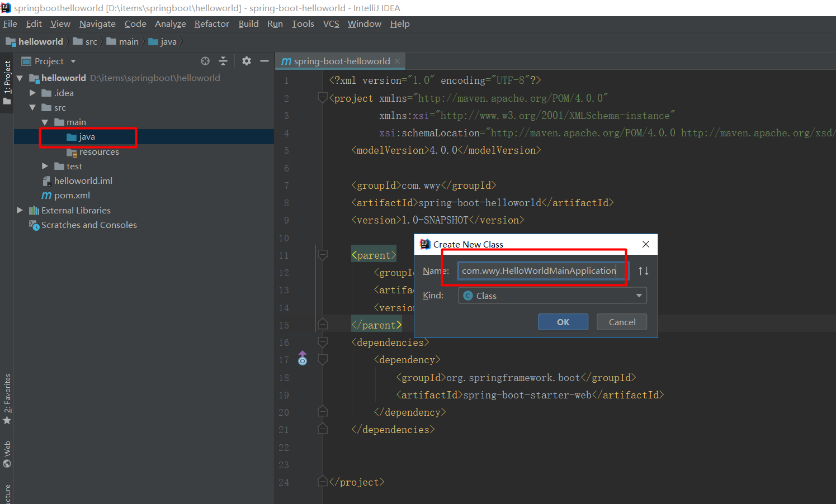Click helloworld breadcrumb in navigation bar
The width and height of the screenshot is (836, 504).
click(35, 41)
